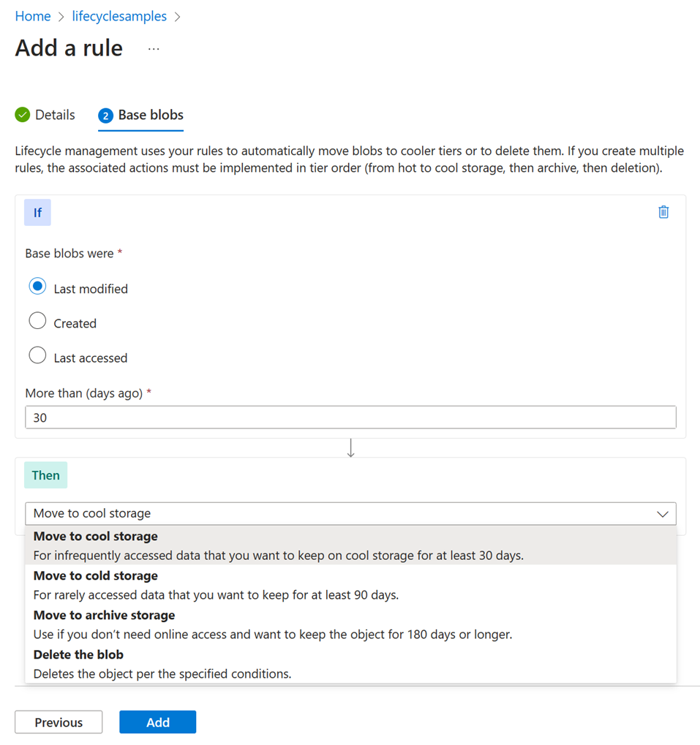700x745 pixels.
Task: Click the chevron on the action dropdown
Action: coord(663,513)
